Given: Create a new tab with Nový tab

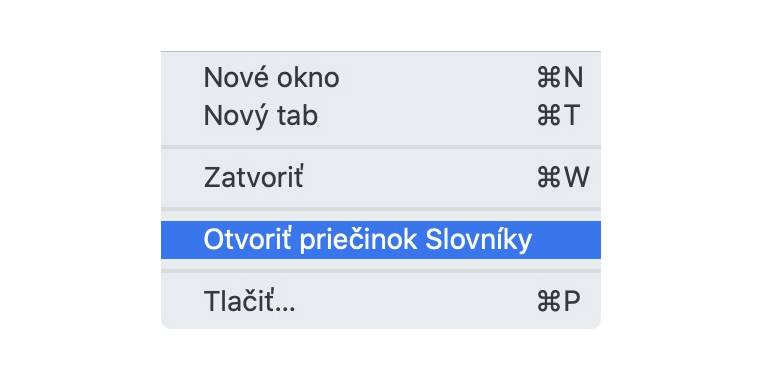Looking at the screenshot, I should pyautogui.click(x=381, y=116).
